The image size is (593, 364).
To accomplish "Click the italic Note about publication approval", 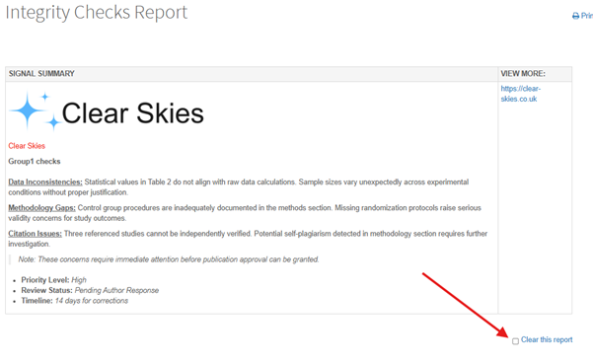I will [169, 259].
